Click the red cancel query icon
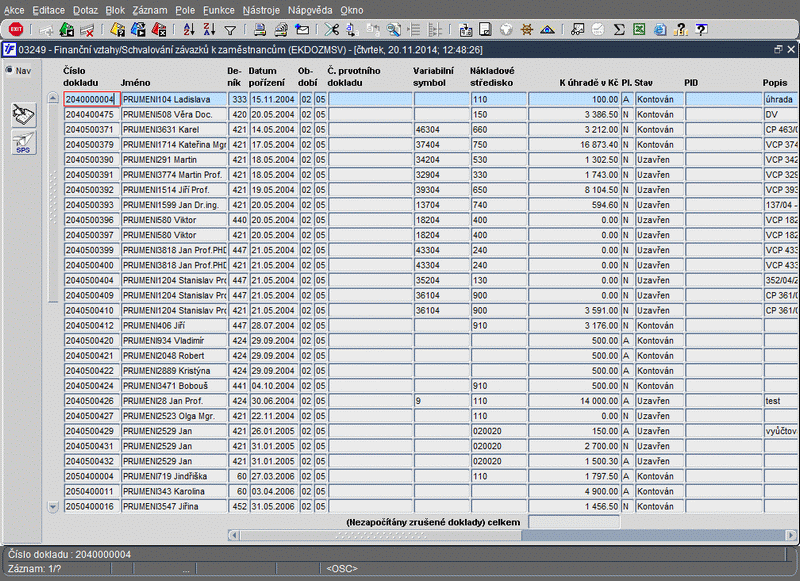The height and width of the screenshot is (581, 800). (x=159, y=30)
